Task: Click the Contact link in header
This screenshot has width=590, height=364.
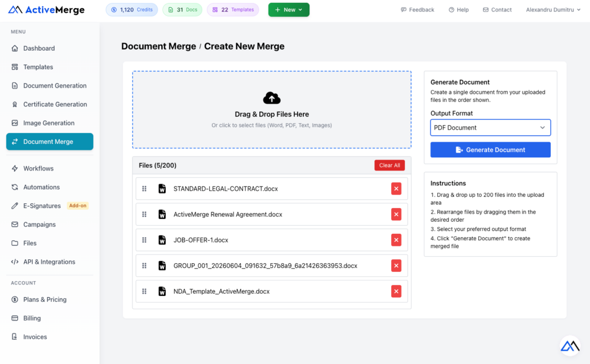Action: pos(497,10)
